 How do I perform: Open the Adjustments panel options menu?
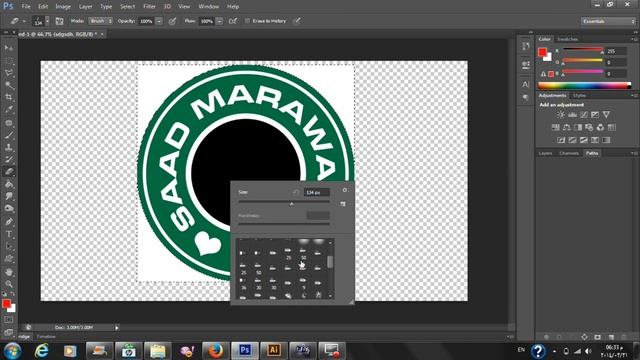tap(634, 96)
